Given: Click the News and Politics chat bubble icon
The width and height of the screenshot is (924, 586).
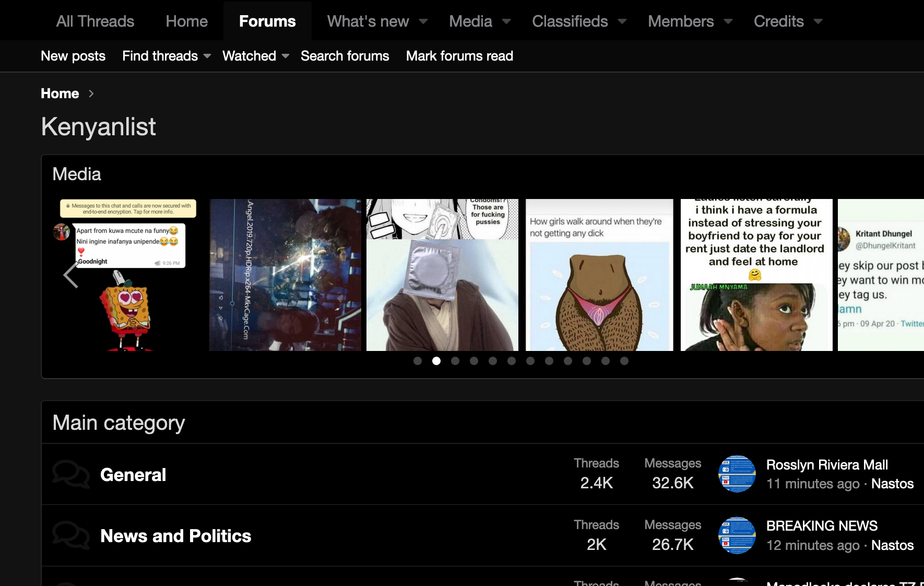Looking at the screenshot, I should (71, 536).
